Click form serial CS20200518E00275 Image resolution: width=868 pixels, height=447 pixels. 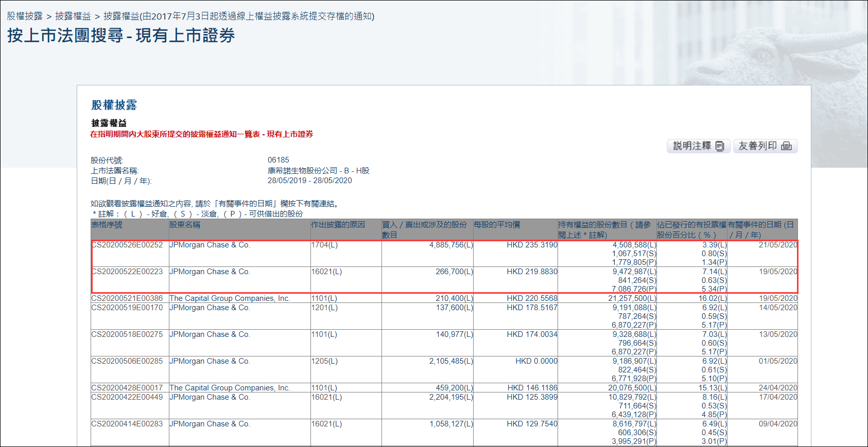(127, 334)
